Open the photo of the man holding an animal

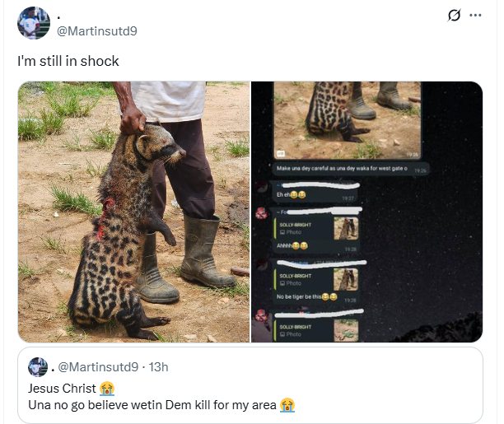click(x=133, y=212)
